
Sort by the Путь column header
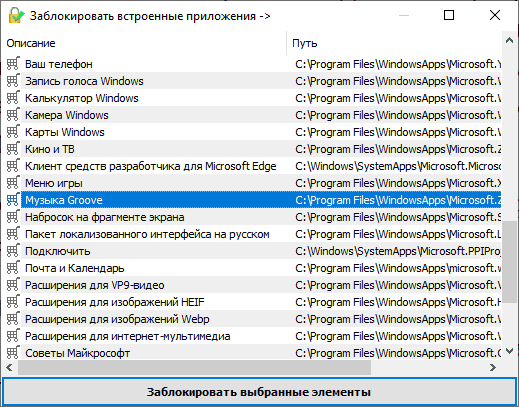point(394,43)
